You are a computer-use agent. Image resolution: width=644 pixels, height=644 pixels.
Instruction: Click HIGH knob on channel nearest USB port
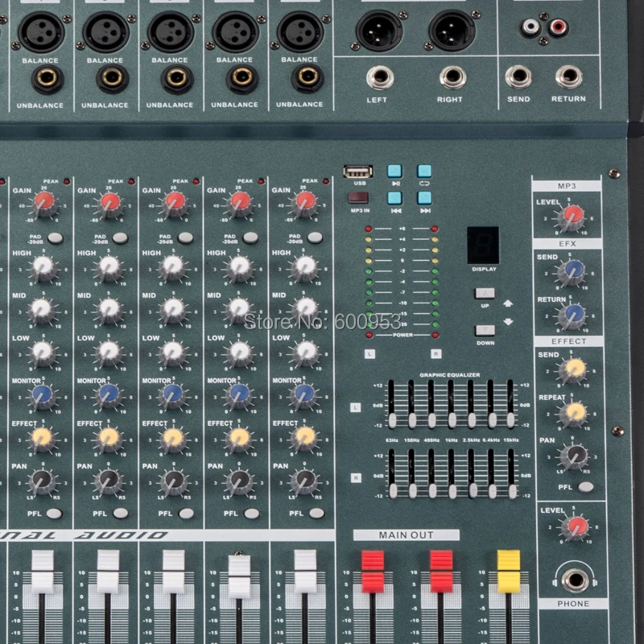(x=305, y=267)
